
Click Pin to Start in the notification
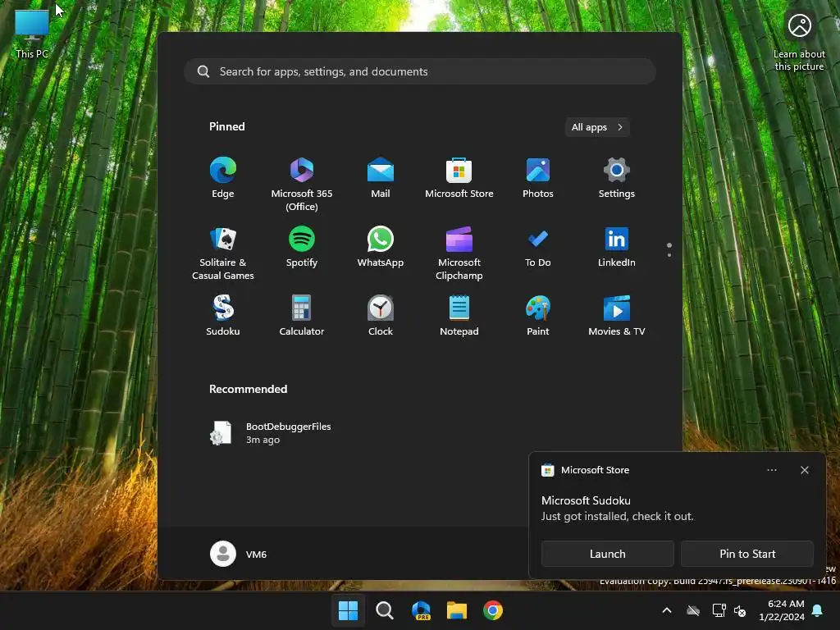(747, 554)
